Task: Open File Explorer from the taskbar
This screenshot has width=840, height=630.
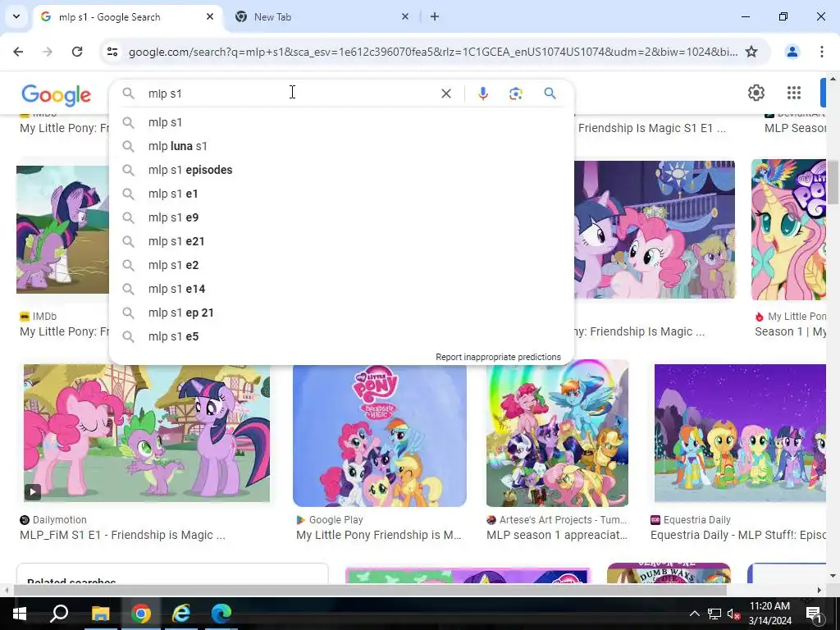Action: tap(100, 614)
